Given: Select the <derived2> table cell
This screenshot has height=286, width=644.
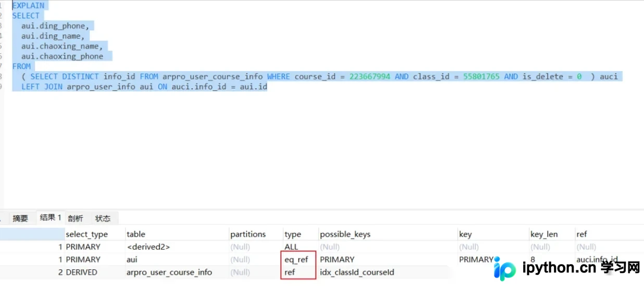Looking at the screenshot, I should 148,247.
